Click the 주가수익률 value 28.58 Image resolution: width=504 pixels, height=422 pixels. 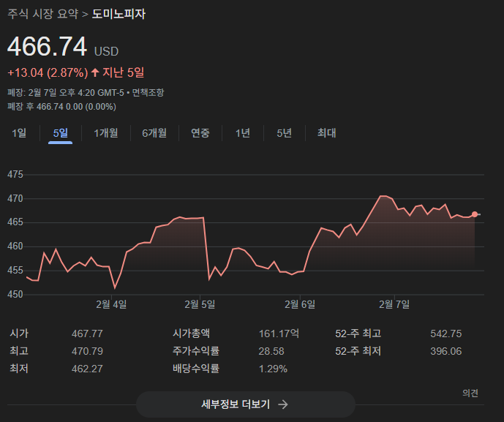(x=271, y=351)
